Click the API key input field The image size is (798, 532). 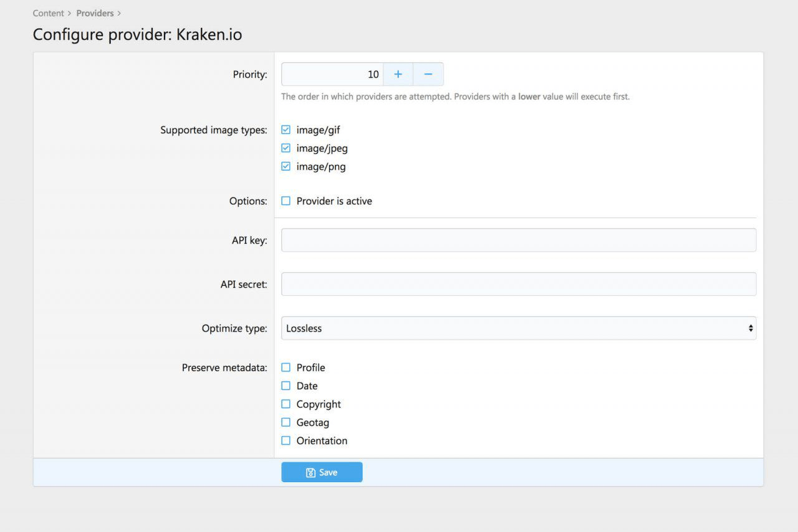[x=518, y=240]
